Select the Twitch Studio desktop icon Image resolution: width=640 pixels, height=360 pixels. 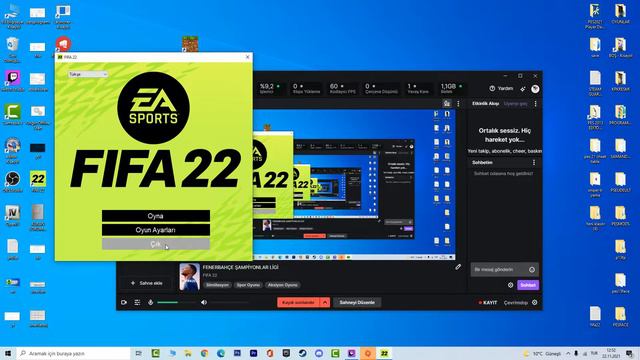click(13, 80)
